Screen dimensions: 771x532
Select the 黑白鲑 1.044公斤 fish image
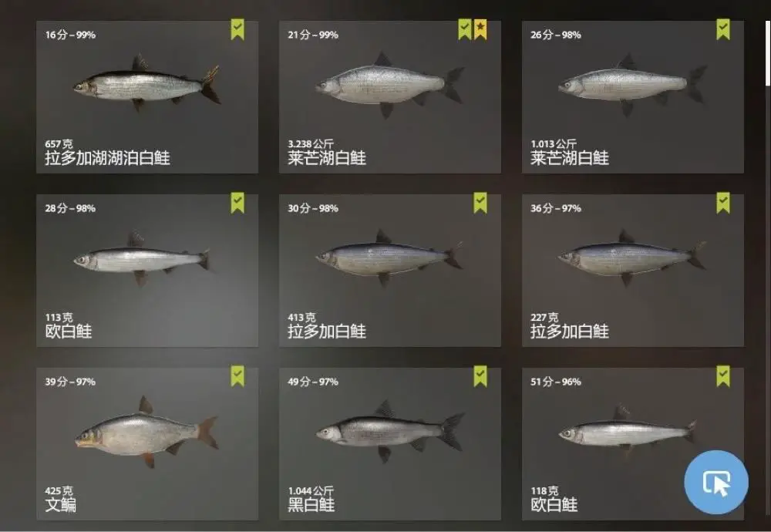[390, 431]
